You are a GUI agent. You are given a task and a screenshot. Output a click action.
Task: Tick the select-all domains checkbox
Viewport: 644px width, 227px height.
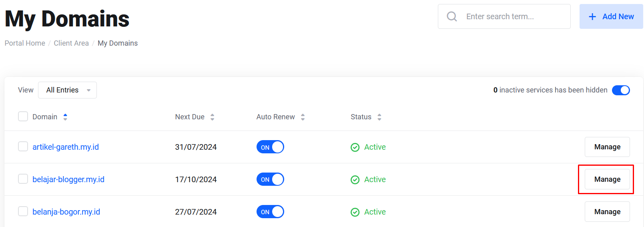pyautogui.click(x=23, y=117)
